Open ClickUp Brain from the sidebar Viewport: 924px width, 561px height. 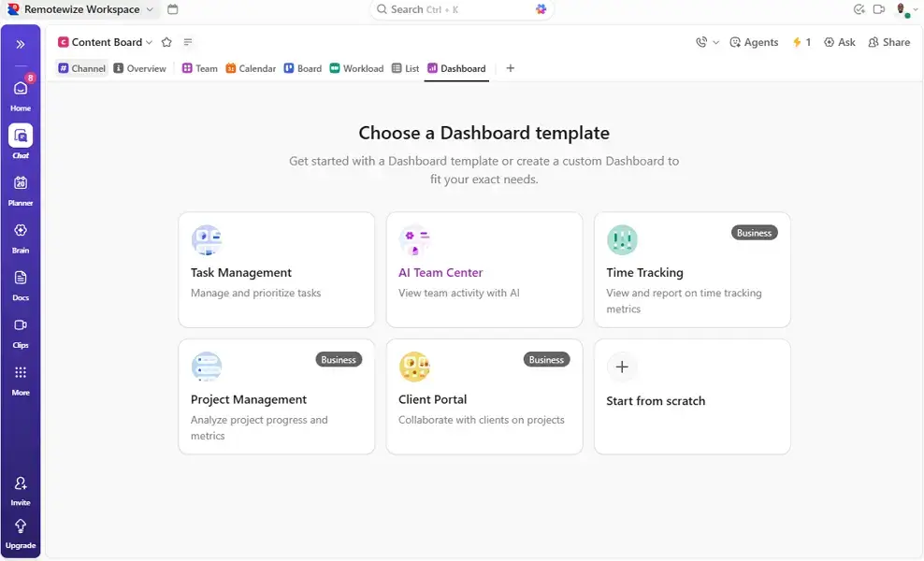coord(20,230)
